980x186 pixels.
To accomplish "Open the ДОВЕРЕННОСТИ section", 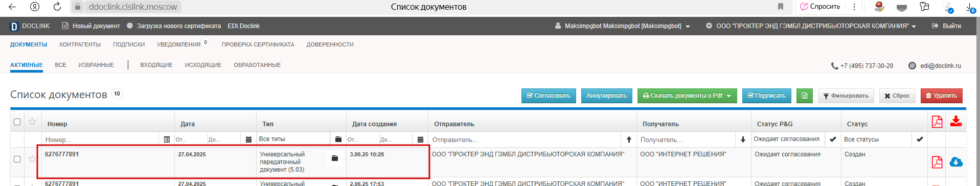I will 330,44.
